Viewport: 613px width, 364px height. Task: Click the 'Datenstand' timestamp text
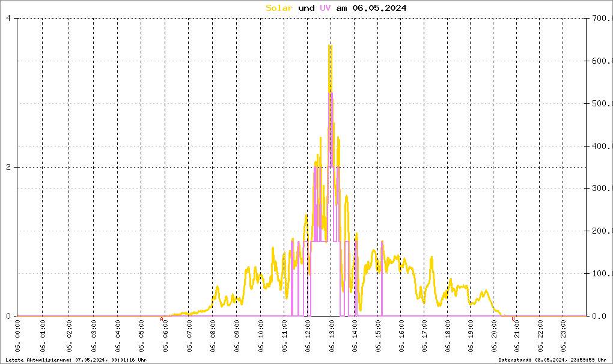coord(552,360)
